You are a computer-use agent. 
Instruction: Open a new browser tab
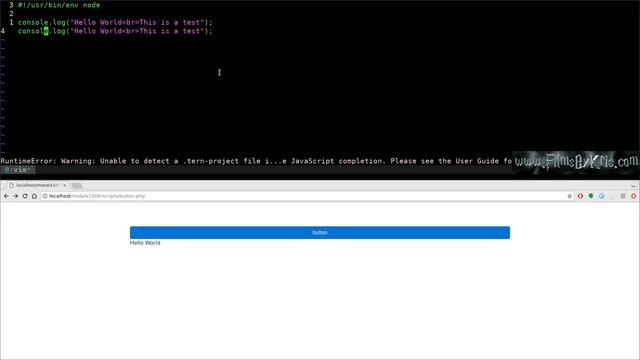coord(77,186)
